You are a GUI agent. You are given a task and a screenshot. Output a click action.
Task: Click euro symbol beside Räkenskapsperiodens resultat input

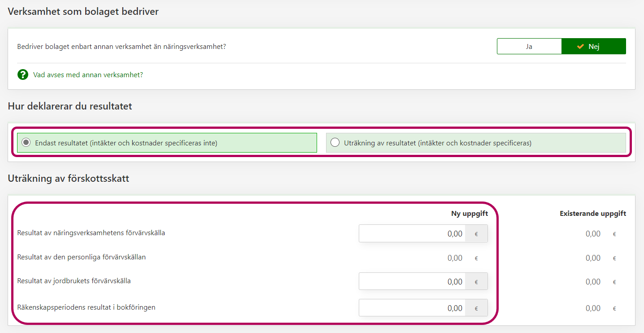pos(476,308)
